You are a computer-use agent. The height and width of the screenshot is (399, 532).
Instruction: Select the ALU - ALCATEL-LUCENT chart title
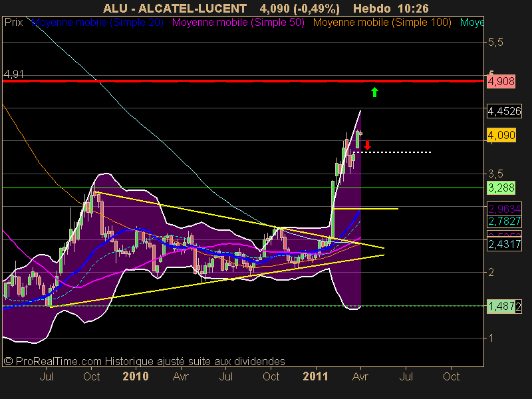175,8
